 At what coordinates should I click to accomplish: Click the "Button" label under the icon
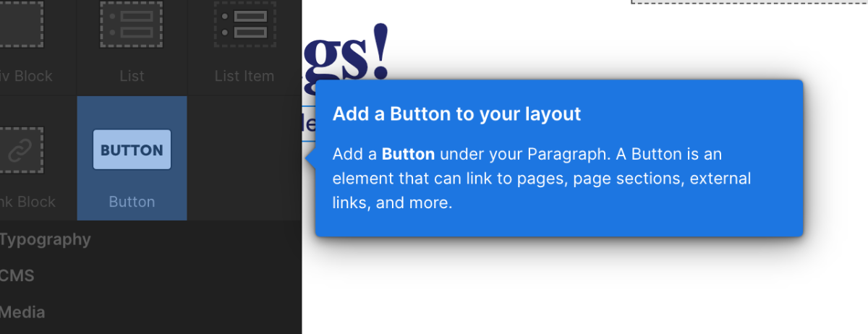132,202
